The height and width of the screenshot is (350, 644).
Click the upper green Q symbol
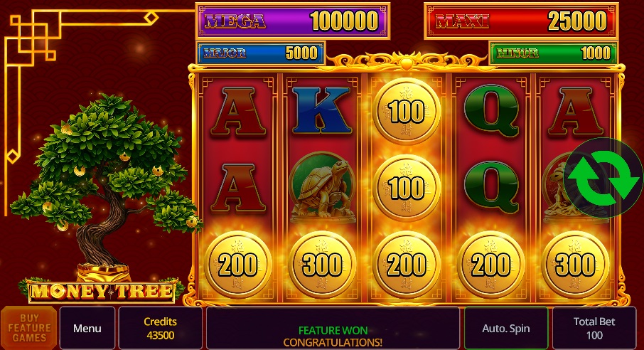(490, 111)
